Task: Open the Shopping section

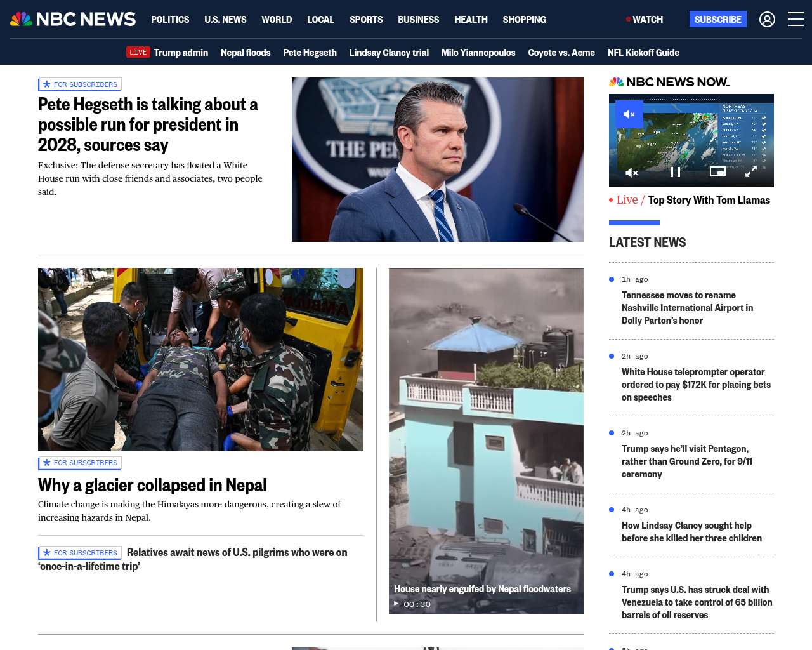Action: click(524, 20)
